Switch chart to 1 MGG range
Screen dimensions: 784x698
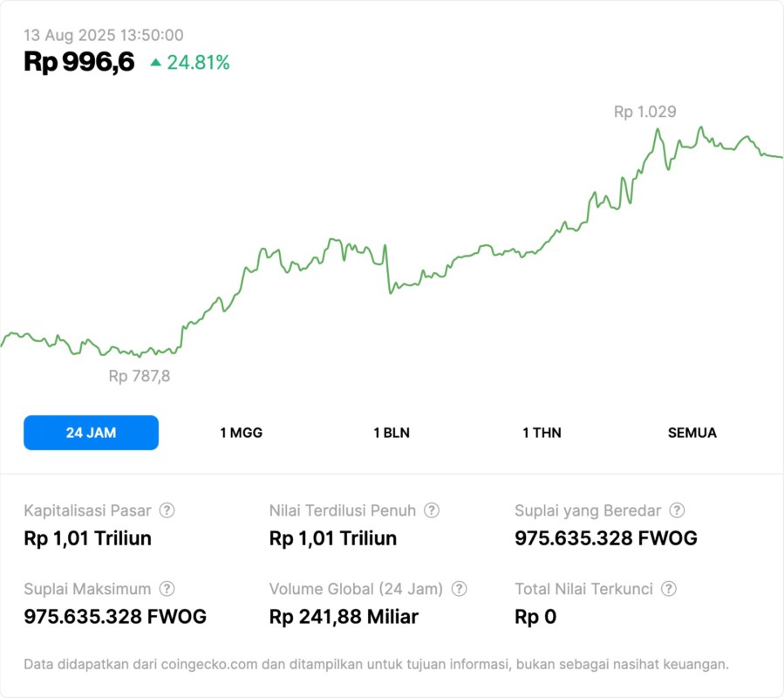[241, 433]
